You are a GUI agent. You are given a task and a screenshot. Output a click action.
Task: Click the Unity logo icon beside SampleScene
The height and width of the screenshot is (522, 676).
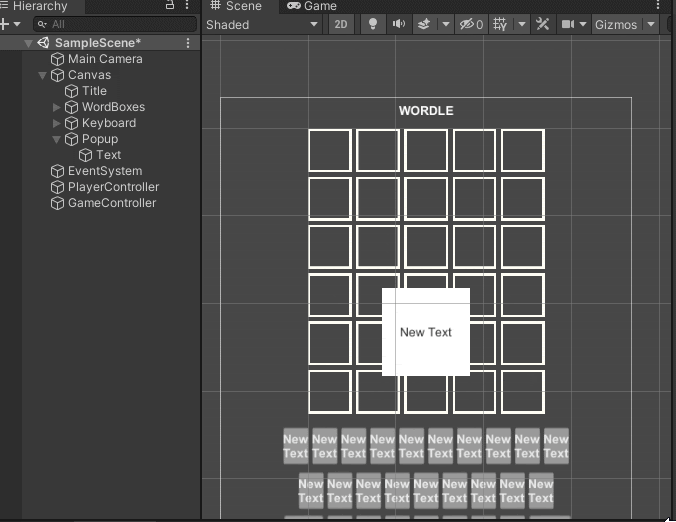[43, 43]
